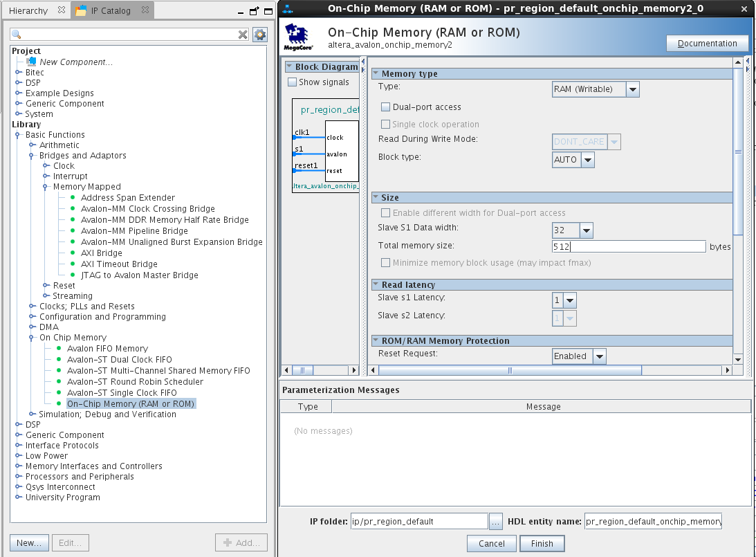Collapse the Block Diagram panel

289,66
